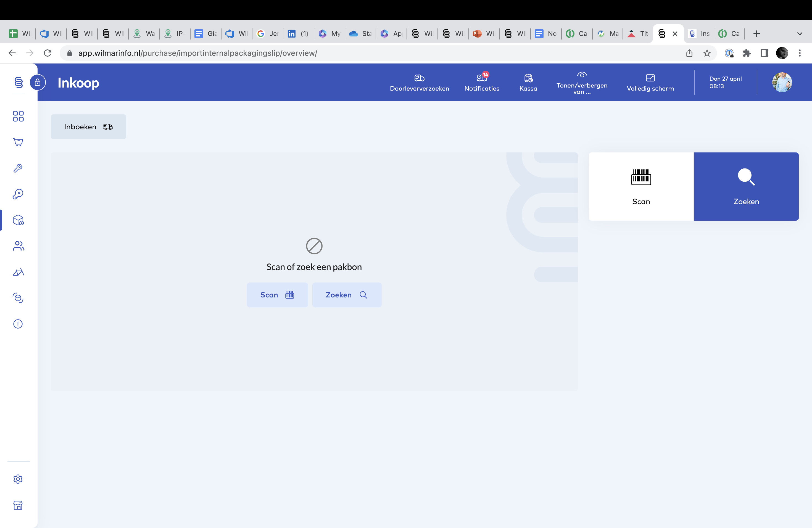Open the Chrome three-dot menu
The width and height of the screenshot is (812, 528).
800,53
